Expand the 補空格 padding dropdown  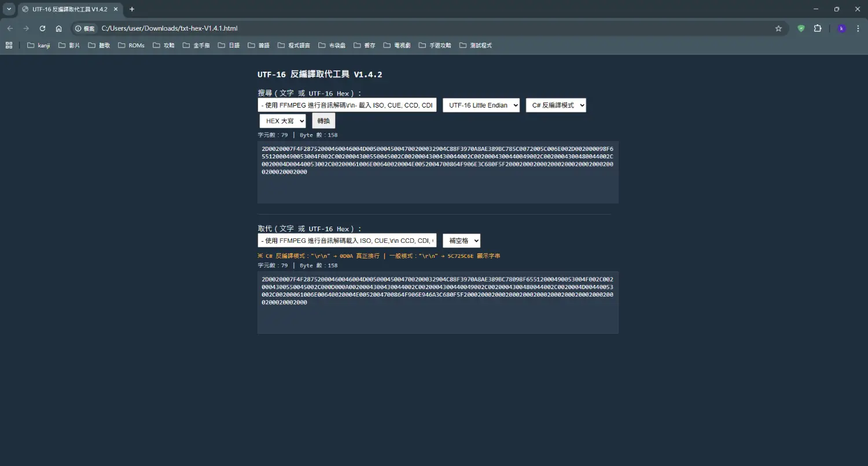[461, 241]
